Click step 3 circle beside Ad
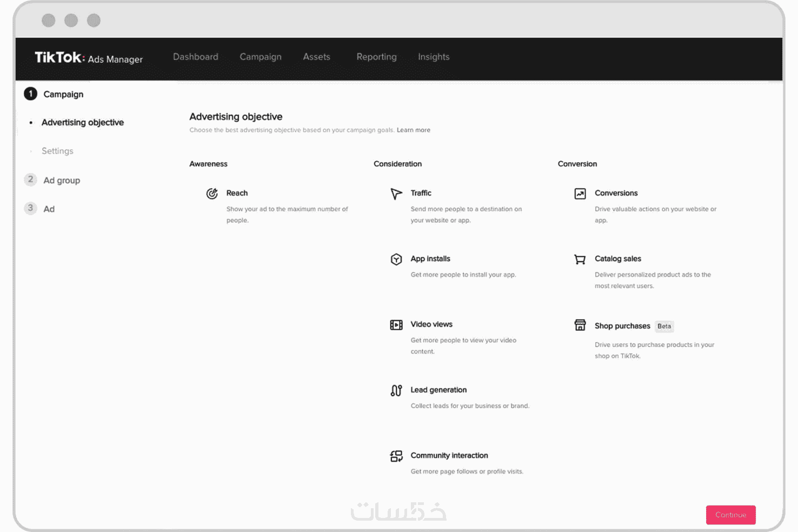 point(31,208)
